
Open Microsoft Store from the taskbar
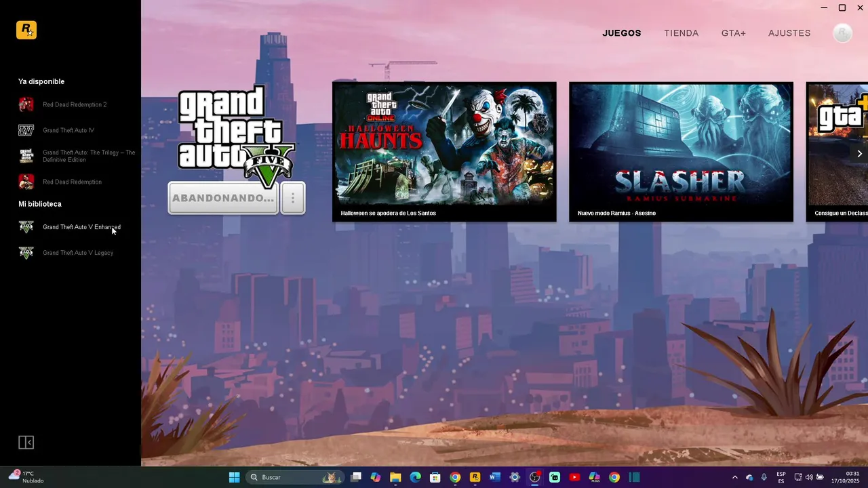tap(435, 477)
